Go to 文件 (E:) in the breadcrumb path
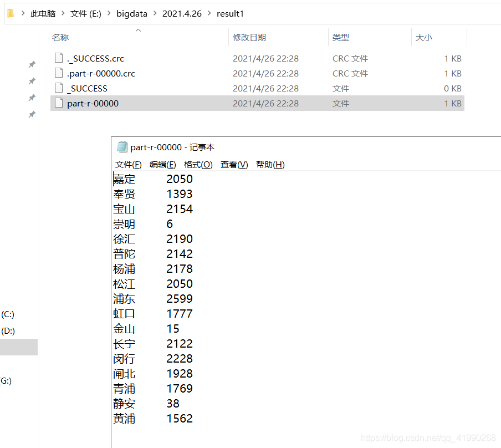The image size is (501, 448). [86, 13]
